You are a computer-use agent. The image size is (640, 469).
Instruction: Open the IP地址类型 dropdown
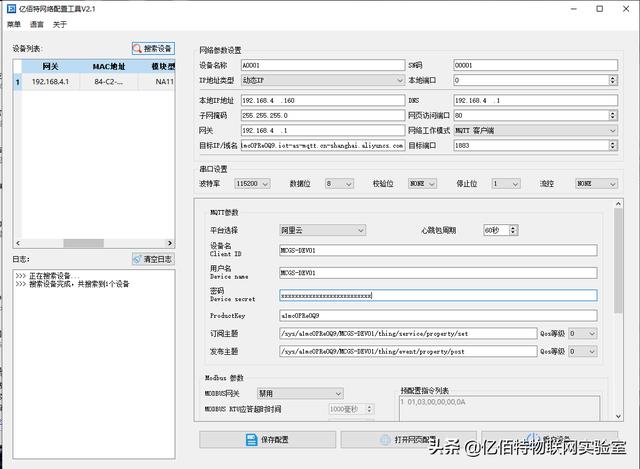coord(323,80)
